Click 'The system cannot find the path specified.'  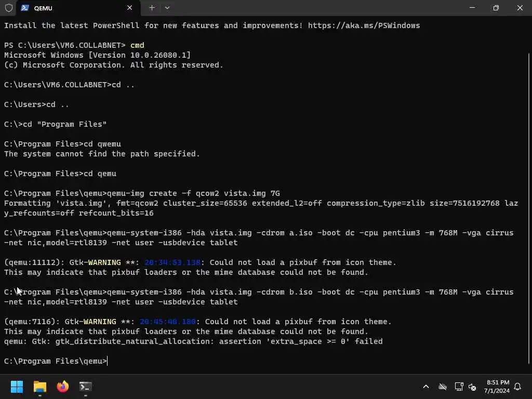(x=102, y=154)
